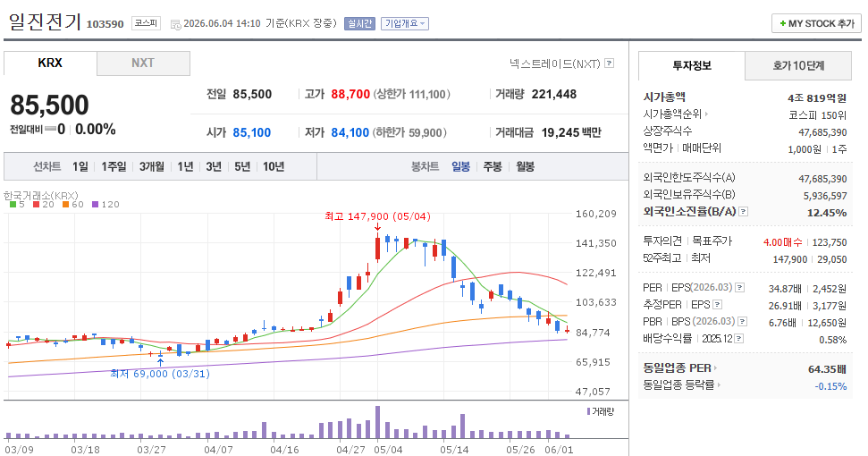
Task: Click the 외국인소진율 value 12.45%
Action: 827,213
